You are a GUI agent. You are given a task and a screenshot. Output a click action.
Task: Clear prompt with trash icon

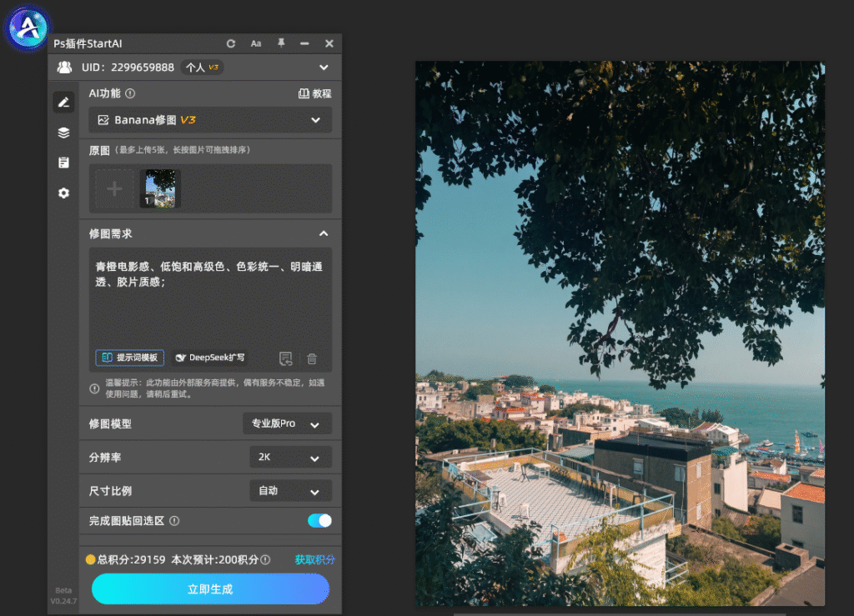click(x=312, y=358)
